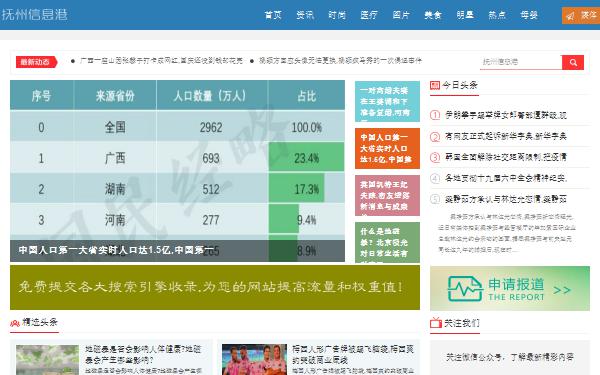Open the orange 中国人口第一大省 tile
This screenshot has height=375, width=600.
[387, 148]
